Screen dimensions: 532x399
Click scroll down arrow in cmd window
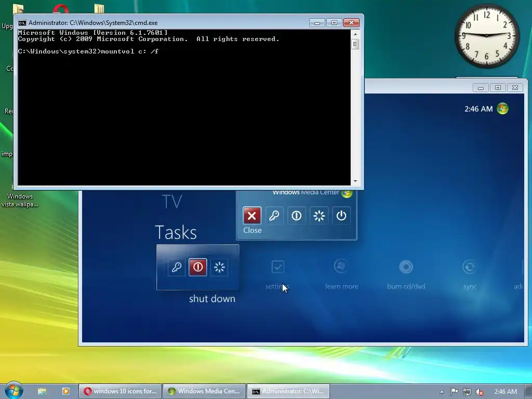(x=355, y=181)
